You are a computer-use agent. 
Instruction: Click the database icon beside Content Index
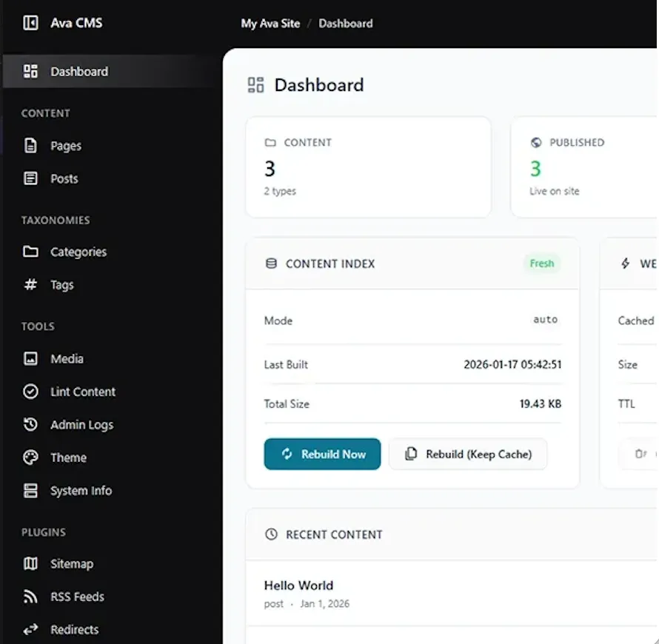click(x=271, y=264)
